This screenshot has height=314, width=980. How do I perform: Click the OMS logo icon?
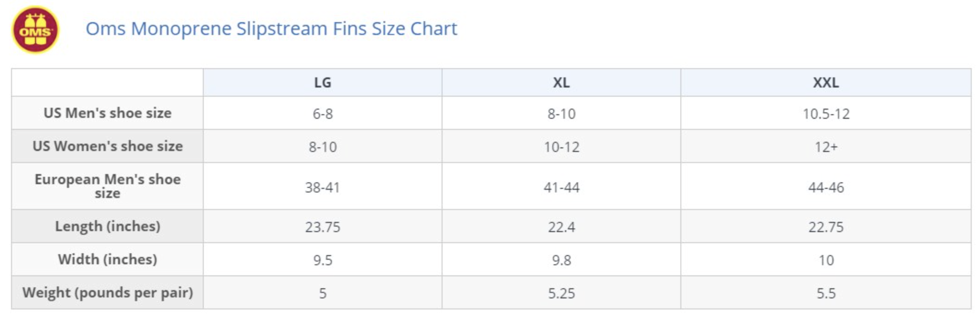pos(35,30)
